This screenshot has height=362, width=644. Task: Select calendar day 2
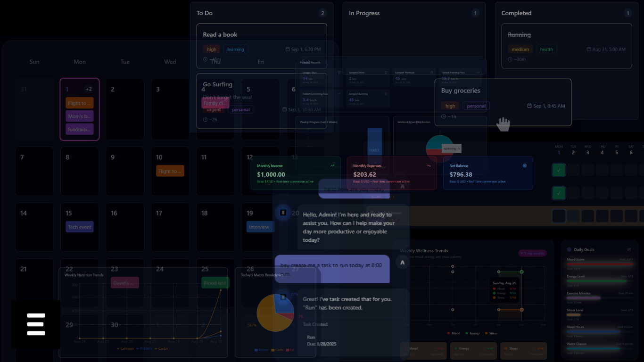[x=125, y=109]
